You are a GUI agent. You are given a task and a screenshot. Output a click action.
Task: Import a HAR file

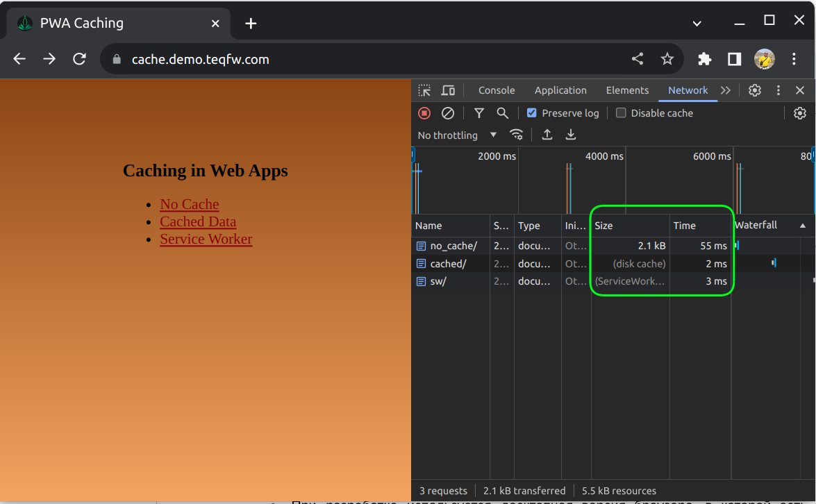click(x=547, y=135)
